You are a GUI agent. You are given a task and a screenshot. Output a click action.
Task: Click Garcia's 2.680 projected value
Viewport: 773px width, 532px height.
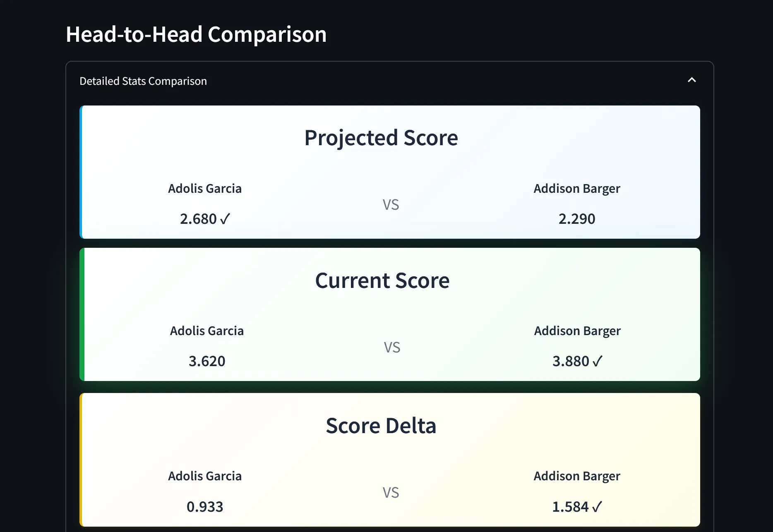(198, 218)
